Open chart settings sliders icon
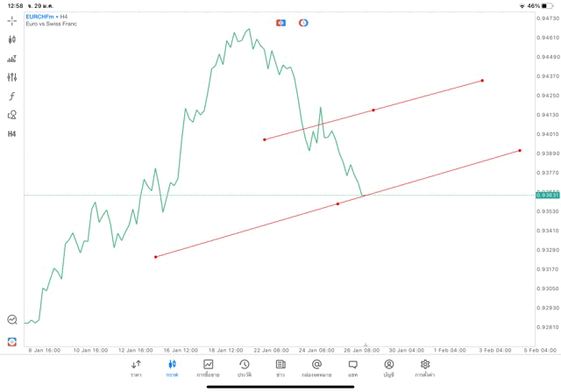The image size is (561, 392). click(x=12, y=77)
